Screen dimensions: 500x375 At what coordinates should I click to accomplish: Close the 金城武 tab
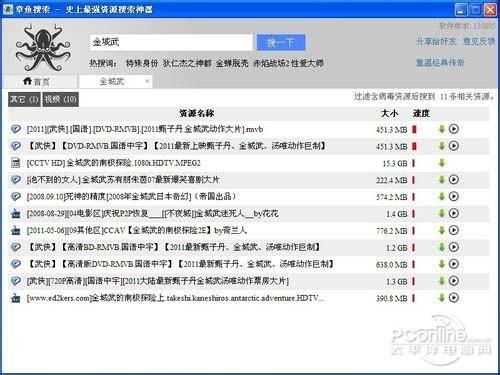click(147, 81)
